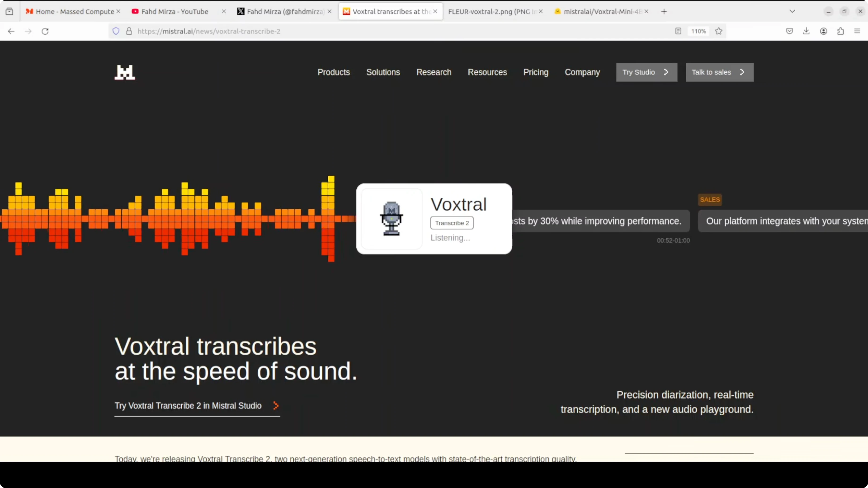Screen dimensions: 868x488
Task: Open the Firefox downloads icon
Action: point(806,31)
